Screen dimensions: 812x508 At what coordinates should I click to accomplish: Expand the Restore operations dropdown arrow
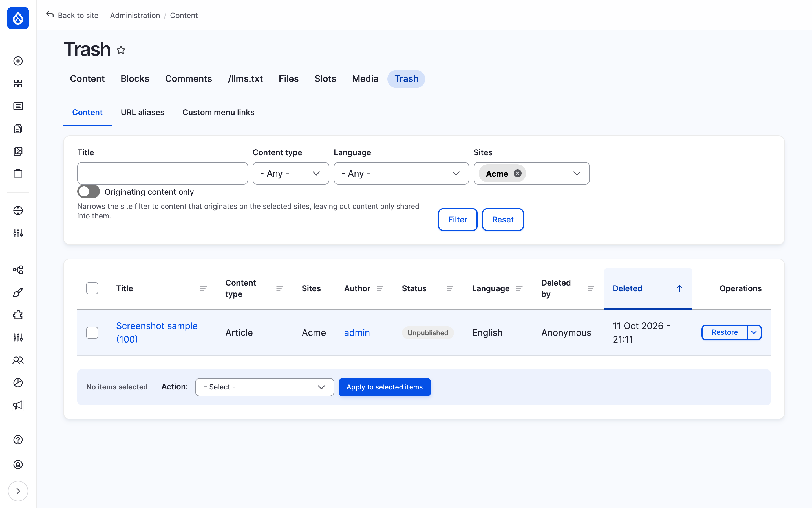pyautogui.click(x=754, y=333)
